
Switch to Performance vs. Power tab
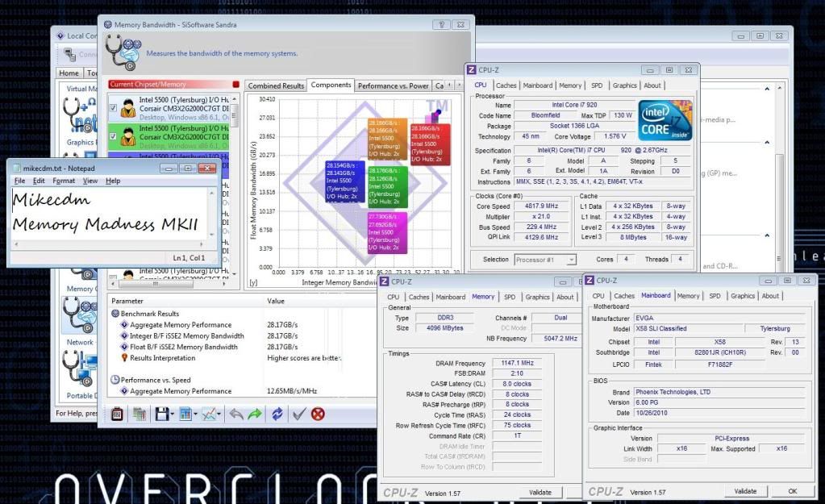click(393, 85)
